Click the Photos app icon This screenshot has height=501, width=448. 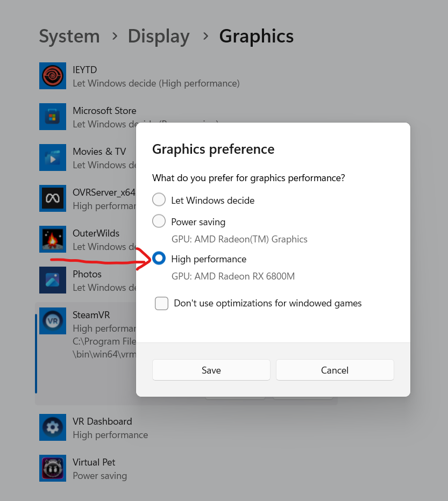pos(53,280)
